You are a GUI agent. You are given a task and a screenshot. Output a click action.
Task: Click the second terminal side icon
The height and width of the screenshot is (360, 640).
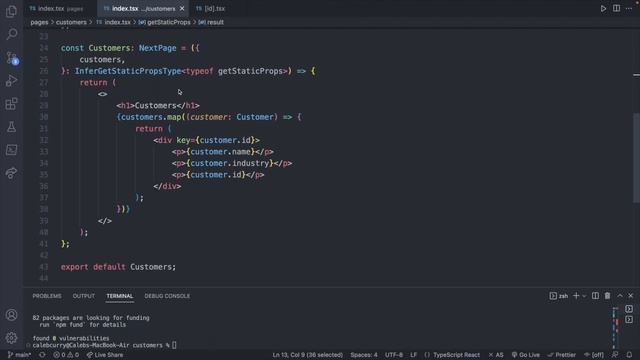point(629,320)
